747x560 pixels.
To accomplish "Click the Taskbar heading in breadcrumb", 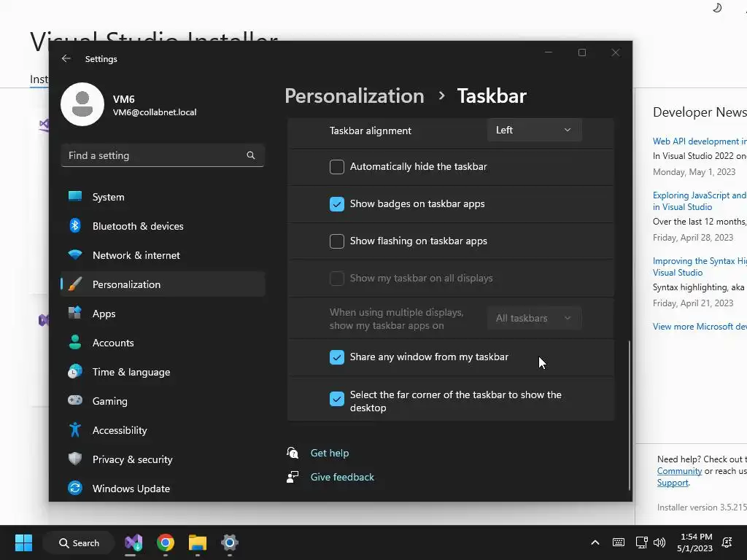I will pos(492,96).
